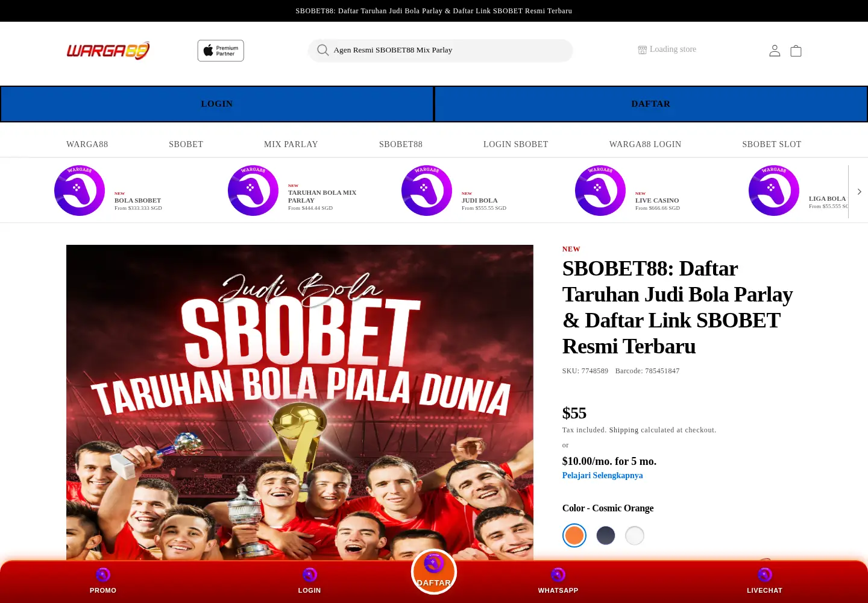The image size is (868, 603).
Task: Open the SBOBET88 menu item
Action: pos(401,145)
